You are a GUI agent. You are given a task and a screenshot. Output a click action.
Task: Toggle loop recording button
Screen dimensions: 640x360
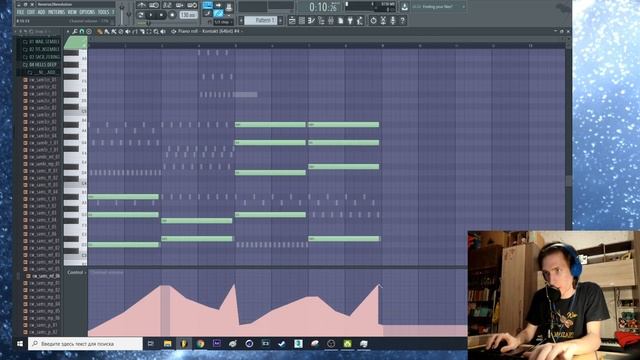(x=192, y=5)
